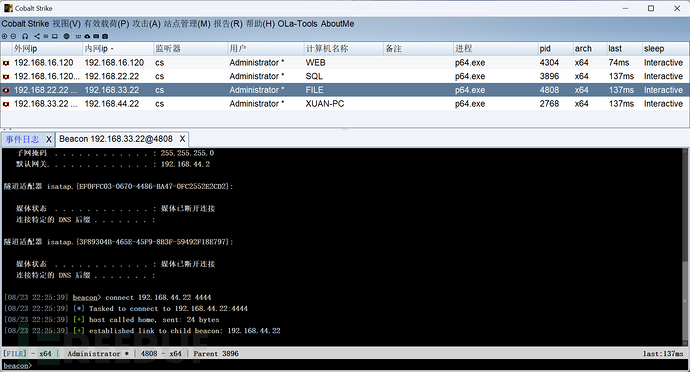Sort by the 计算机名称 column header

pyautogui.click(x=344, y=48)
